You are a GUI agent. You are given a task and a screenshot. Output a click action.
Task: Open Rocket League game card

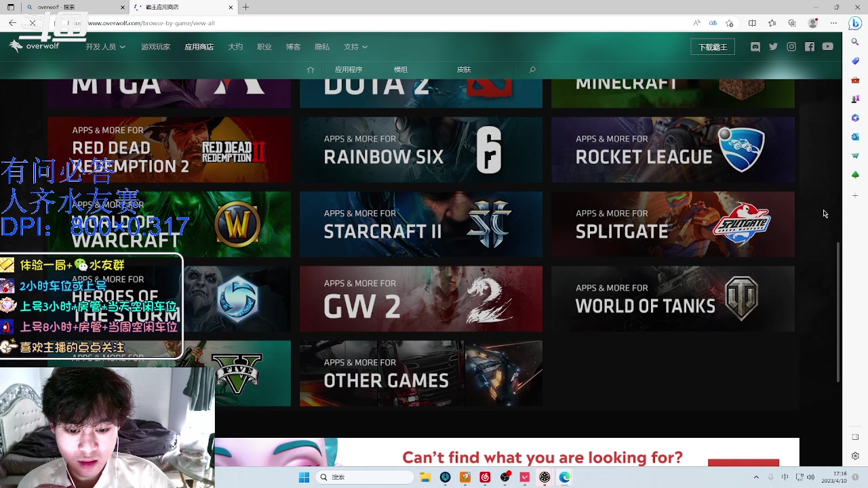[673, 150]
